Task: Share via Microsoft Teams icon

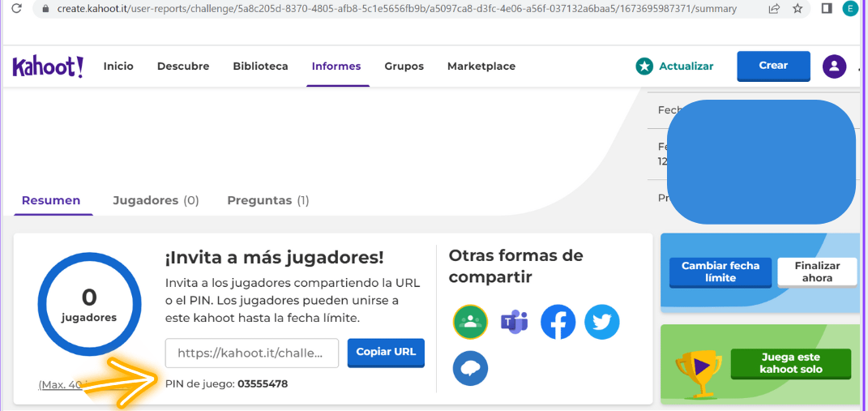Action: 515,322
